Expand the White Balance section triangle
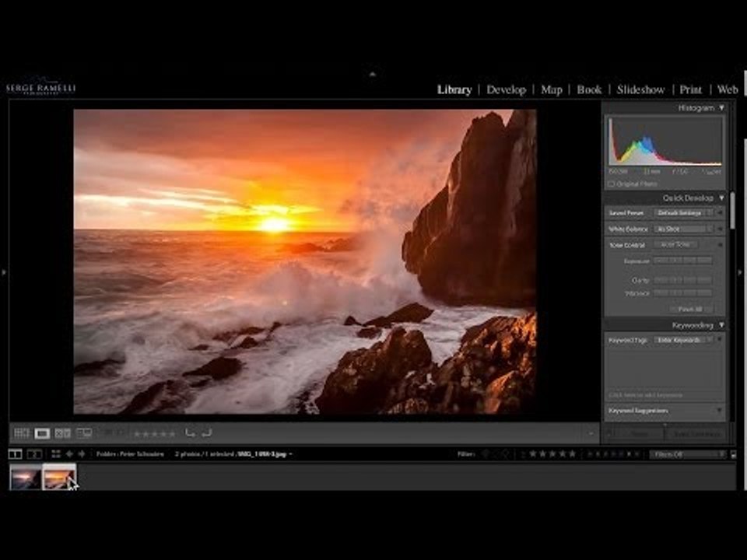The width and height of the screenshot is (747, 560). (x=720, y=229)
